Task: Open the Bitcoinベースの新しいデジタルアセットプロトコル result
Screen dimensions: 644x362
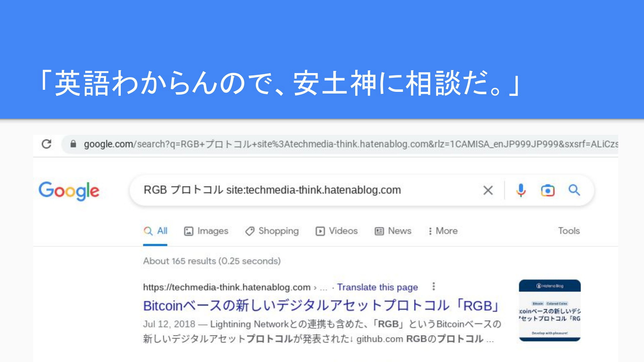Action: click(321, 306)
